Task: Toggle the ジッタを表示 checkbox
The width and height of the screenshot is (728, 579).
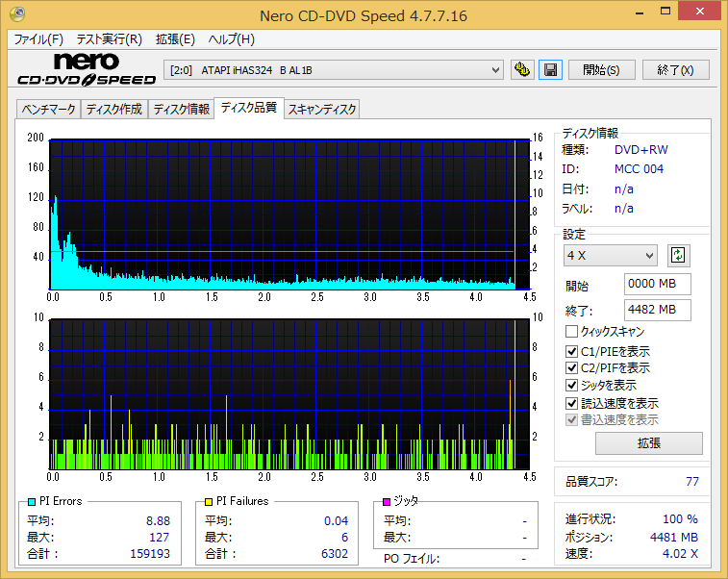Action: (571, 386)
